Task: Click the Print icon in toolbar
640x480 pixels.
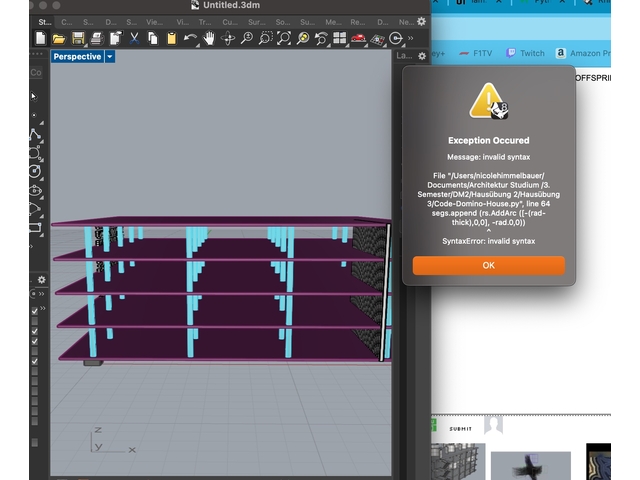Action: tap(95, 39)
